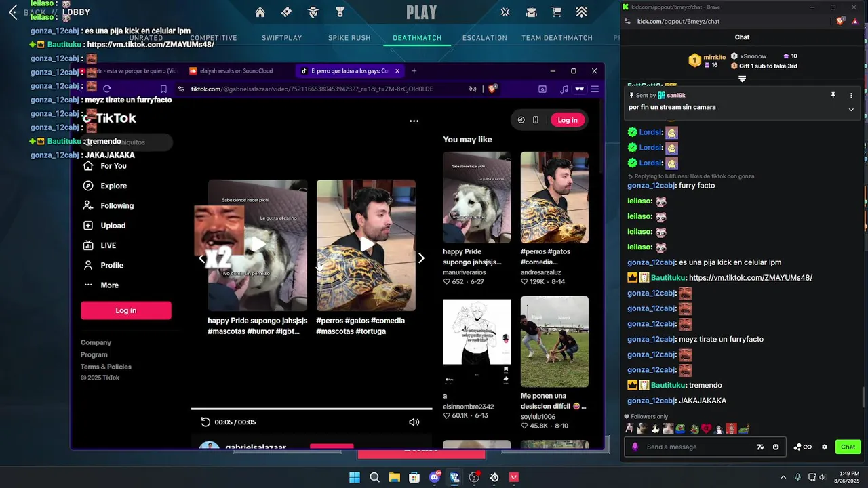Select the SWIFTPLAY mode tab
Image resolution: width=868 pixels, height=488 pixels.
pos(282,38)
